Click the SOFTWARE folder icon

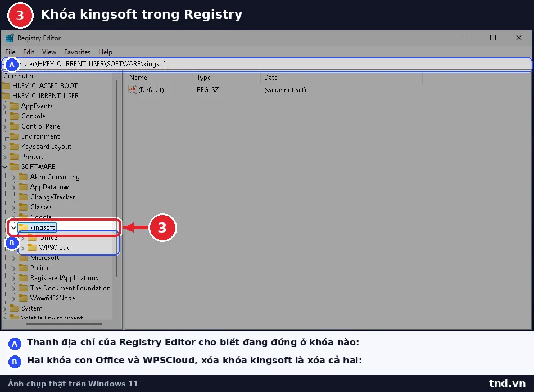tap(14, 166)
